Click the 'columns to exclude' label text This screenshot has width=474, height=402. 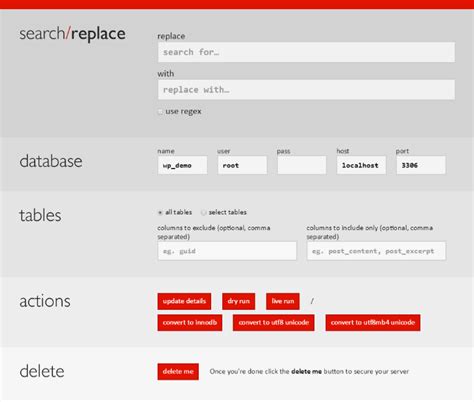pyautogui.click(x=214, y=232)
